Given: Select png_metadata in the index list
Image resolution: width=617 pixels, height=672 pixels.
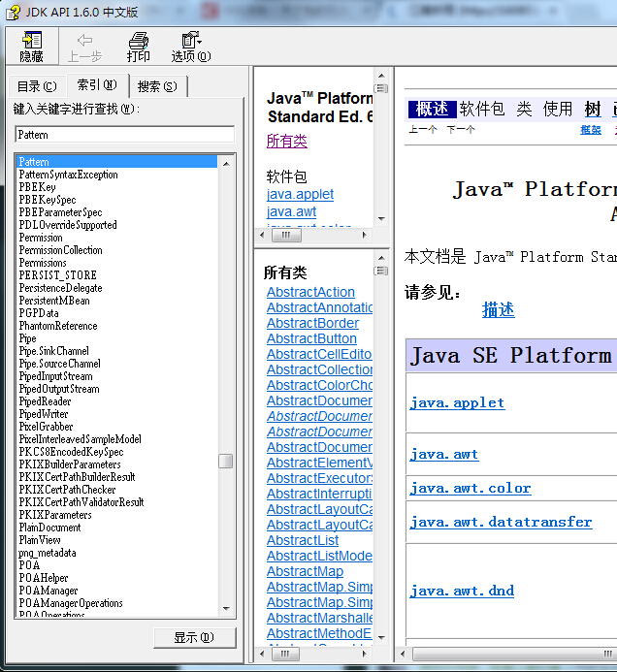Looking at the screenshot, I should point(48,553).
